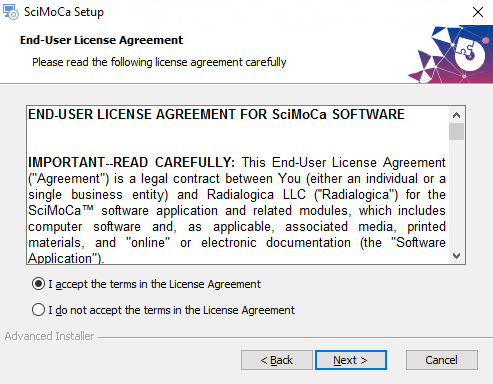The width and height of the screenshot is (493, 384).
Task: Go to the next setup step
Action: [351, 360]
